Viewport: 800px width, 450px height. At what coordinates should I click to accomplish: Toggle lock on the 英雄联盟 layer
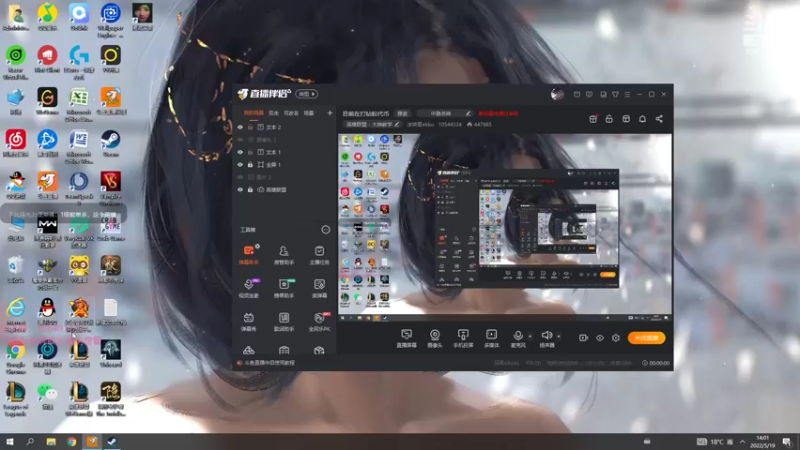(251, 190)
